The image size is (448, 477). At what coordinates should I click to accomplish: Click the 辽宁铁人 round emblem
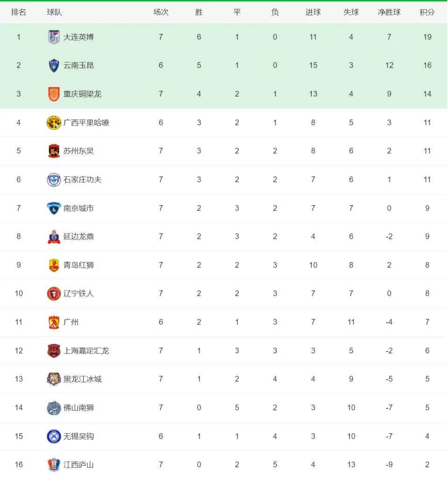click(x=54, y=294)
